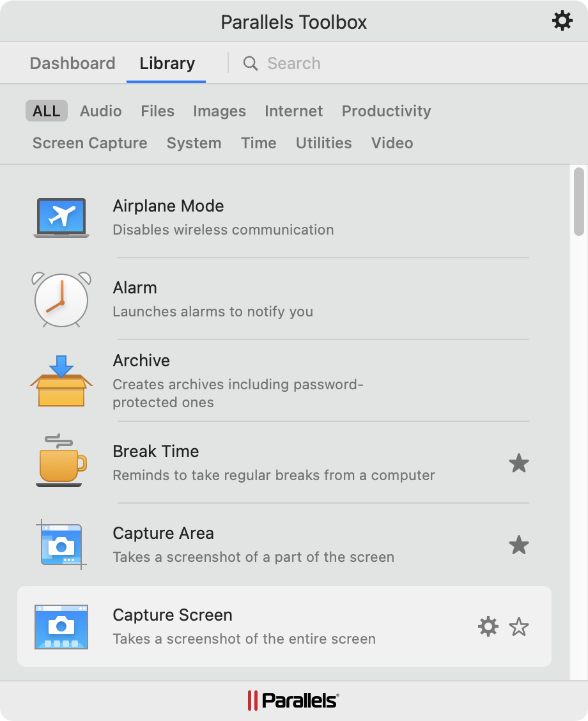Launch the Alarm clock tool icon
Screen dimensions: 588x721
pos(61,299)
